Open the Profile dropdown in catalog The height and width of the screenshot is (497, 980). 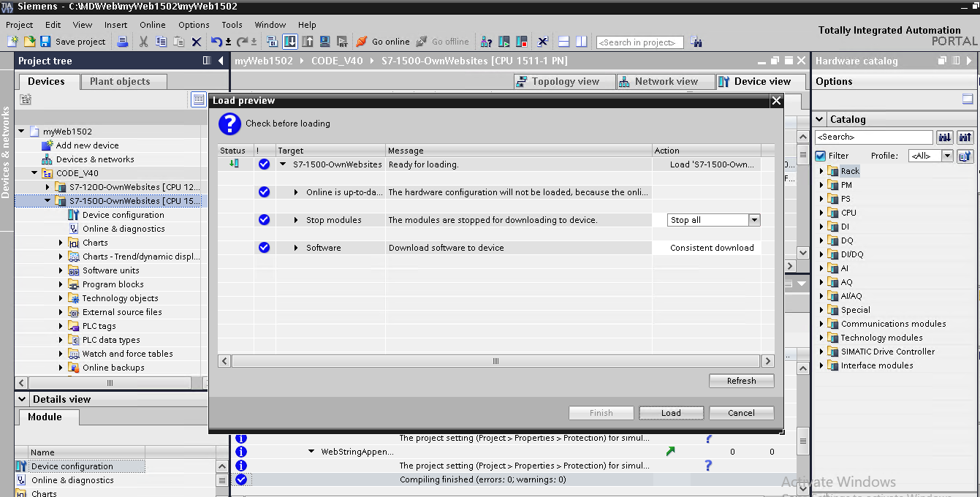pyautogui.click(x=946, y=156)
